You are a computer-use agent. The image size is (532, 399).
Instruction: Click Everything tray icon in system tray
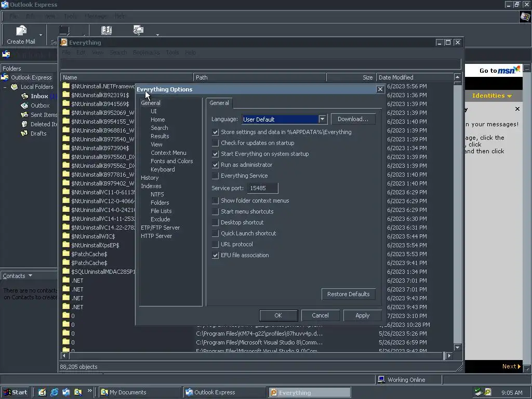[488, 392]
